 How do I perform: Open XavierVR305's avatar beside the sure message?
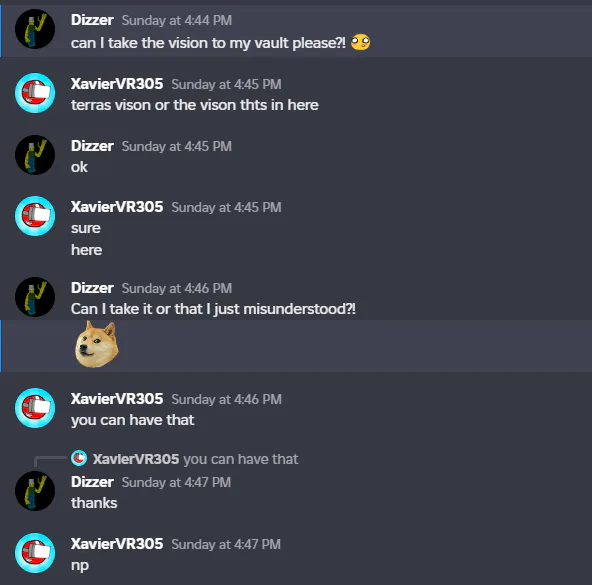click(x=35, y=216)
